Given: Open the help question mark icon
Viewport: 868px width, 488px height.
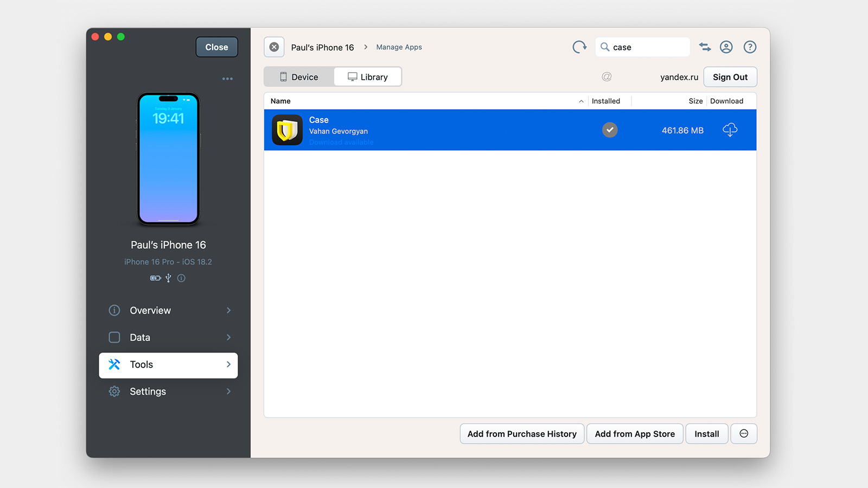Looking at the screenshot, I should click(750, 47).
